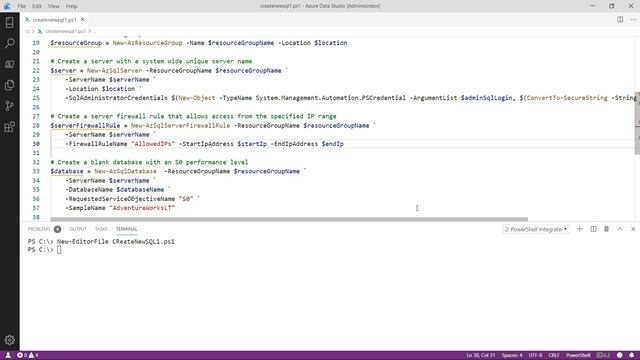Add a new terminal with plus icon

click(579, 229)
